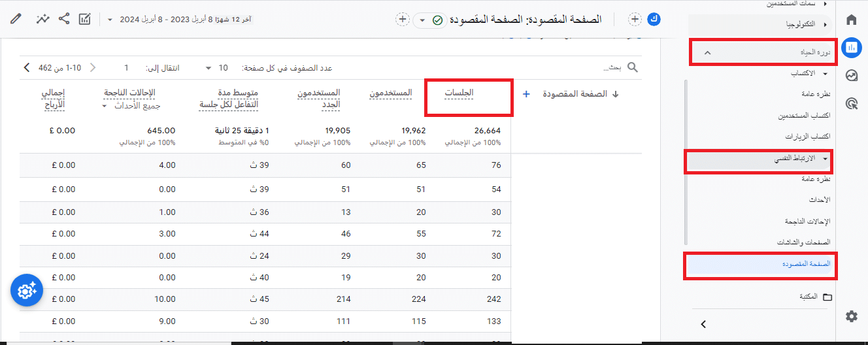Click sessions cell 133
Image resolution: width=868 pixels, height=345 pixels.
pos(493,321)
